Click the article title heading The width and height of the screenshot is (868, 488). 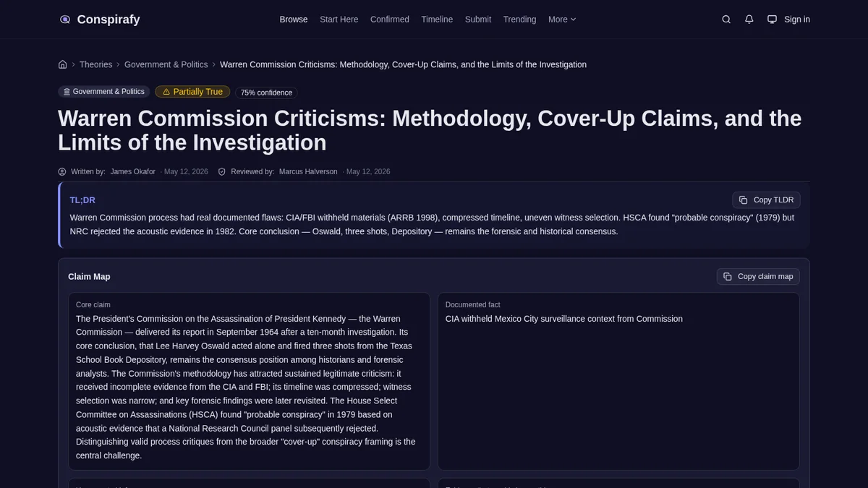coord(430,130)
